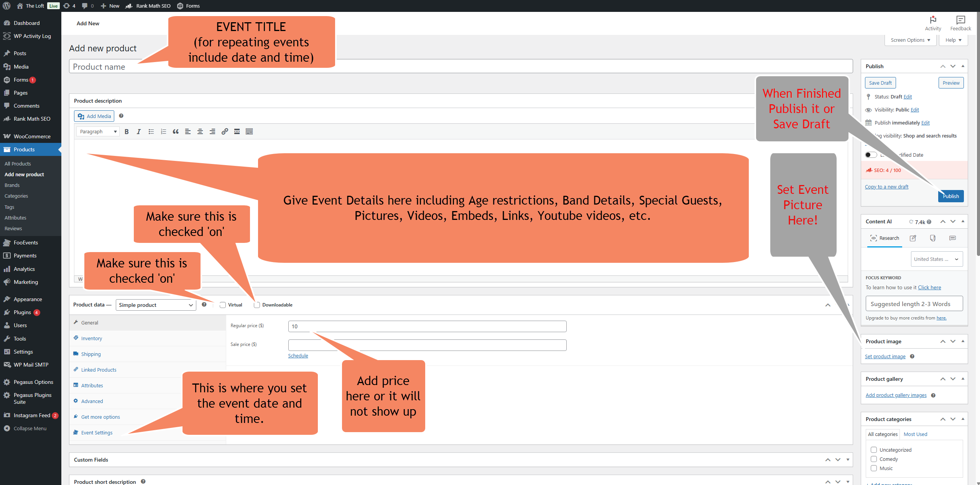This screenshot has height=485, width=980.
Task: Click the Add Media button
Action: 94,116
